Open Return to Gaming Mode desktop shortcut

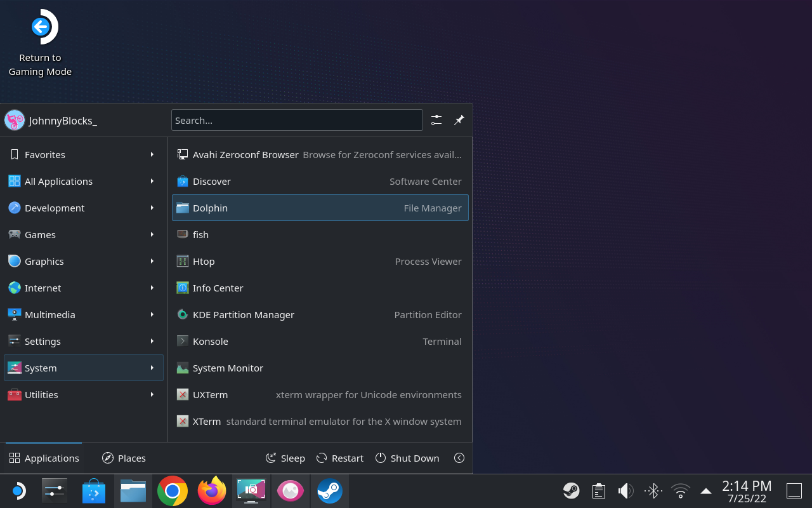[x=40, y=43]
